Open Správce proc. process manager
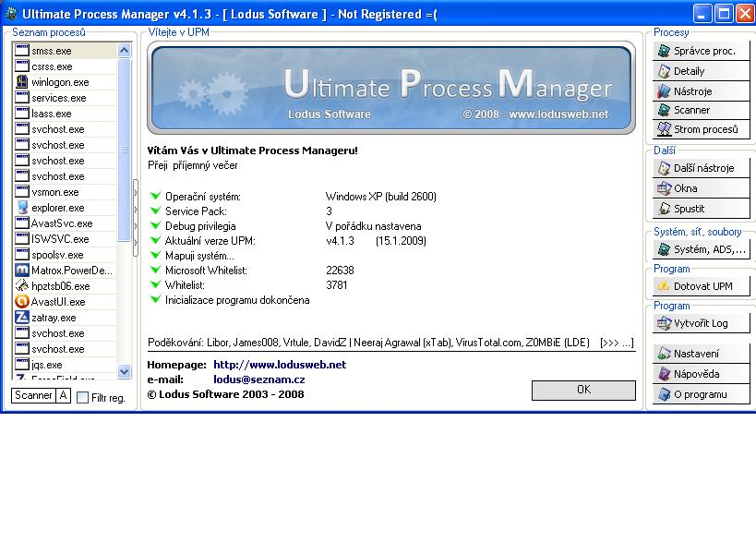Viewport: 756px width, 554px height. point(702,51)
